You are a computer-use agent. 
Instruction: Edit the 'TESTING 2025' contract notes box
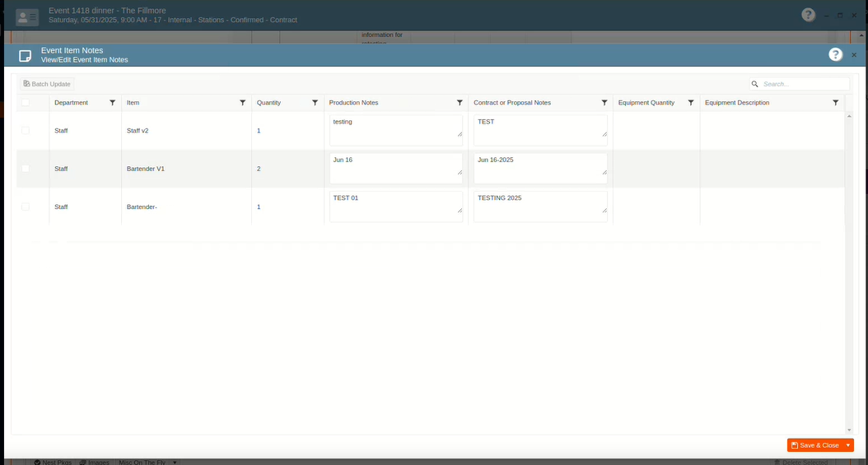pyautogui.click(x=540, y=207)
